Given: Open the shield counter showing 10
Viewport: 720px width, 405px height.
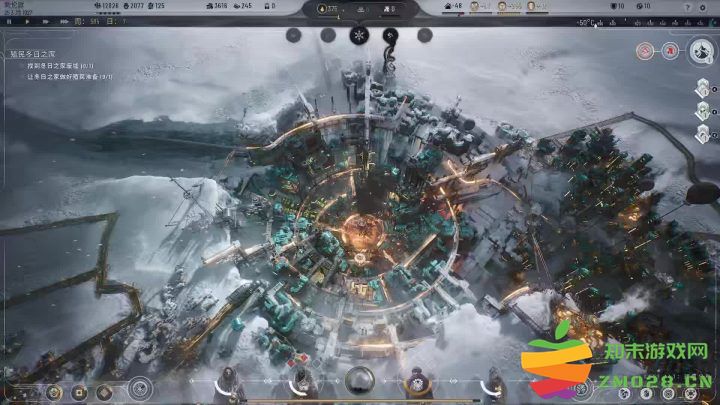Looking at the screenshot, I should tap(618, 6).
